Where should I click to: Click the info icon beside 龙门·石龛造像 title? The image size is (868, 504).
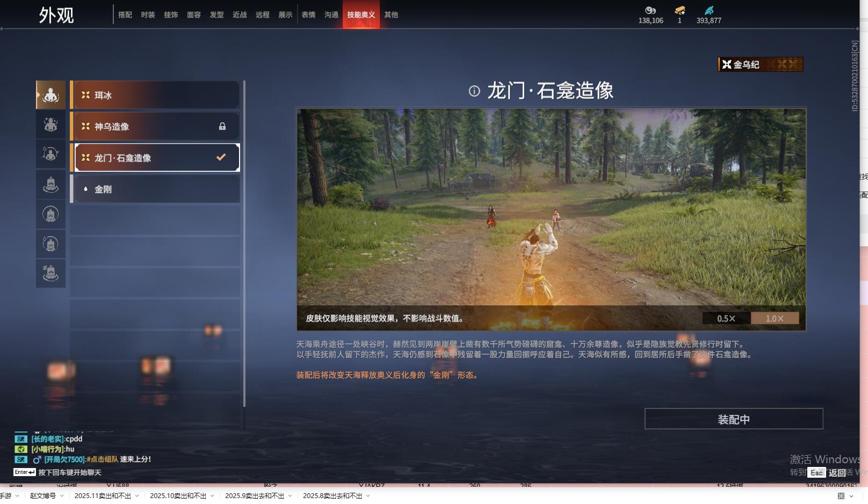(474, 91)
